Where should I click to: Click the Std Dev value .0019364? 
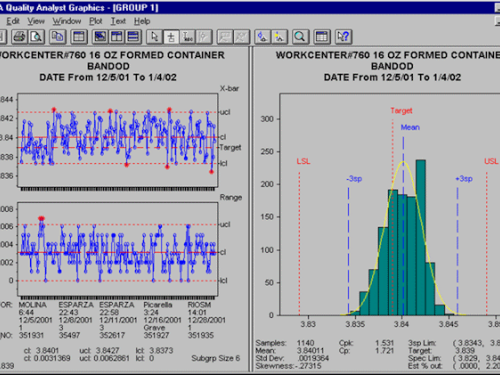click(x=313, y=358)
